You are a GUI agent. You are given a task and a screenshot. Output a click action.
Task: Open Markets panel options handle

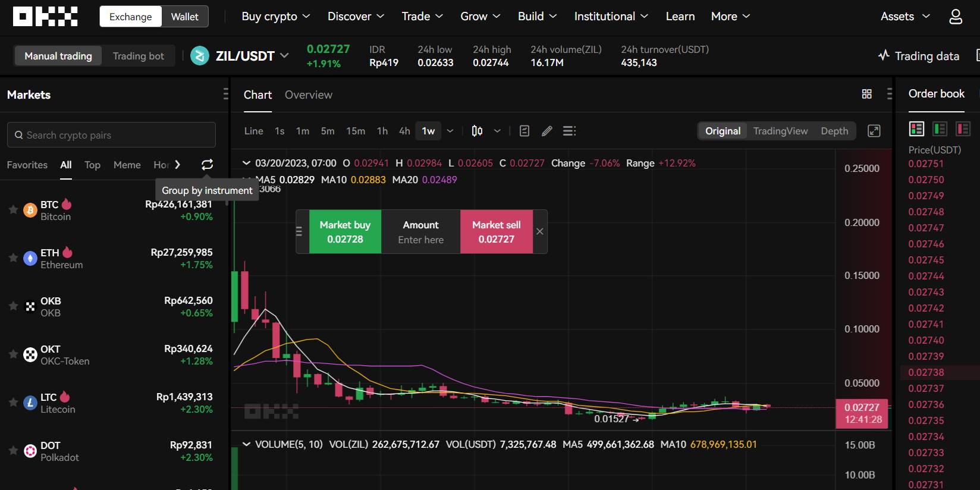point(225,94)
